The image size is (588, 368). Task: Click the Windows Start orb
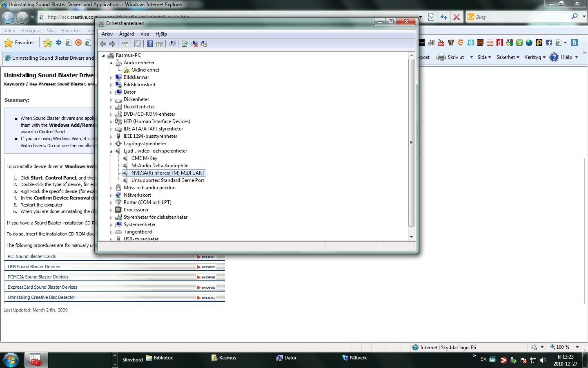point(11,360)
